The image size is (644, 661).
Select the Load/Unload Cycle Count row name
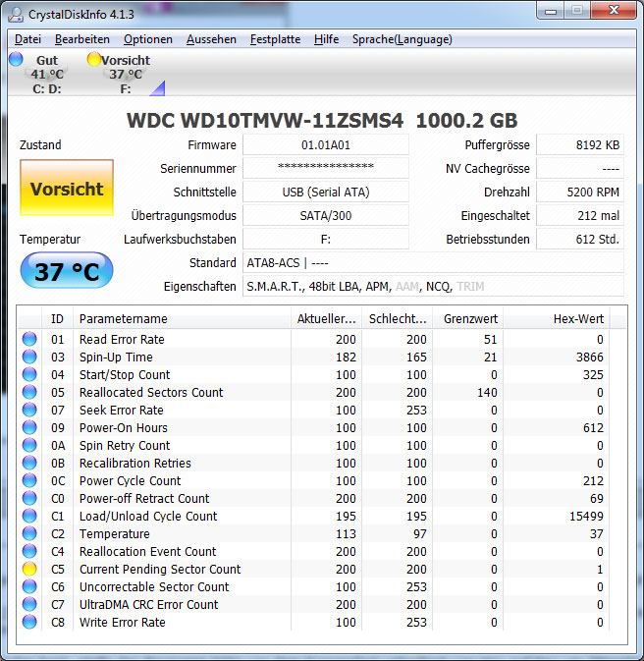pos(148,516)
